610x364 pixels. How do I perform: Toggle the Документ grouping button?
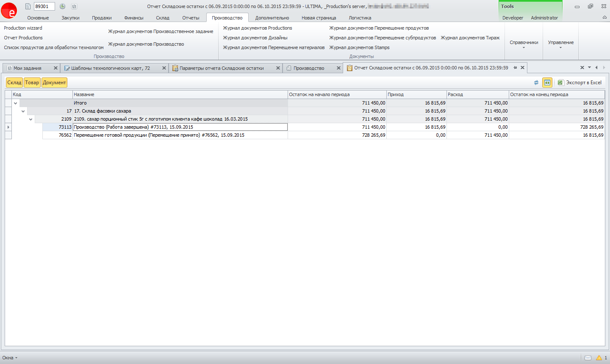click(54, 83)
